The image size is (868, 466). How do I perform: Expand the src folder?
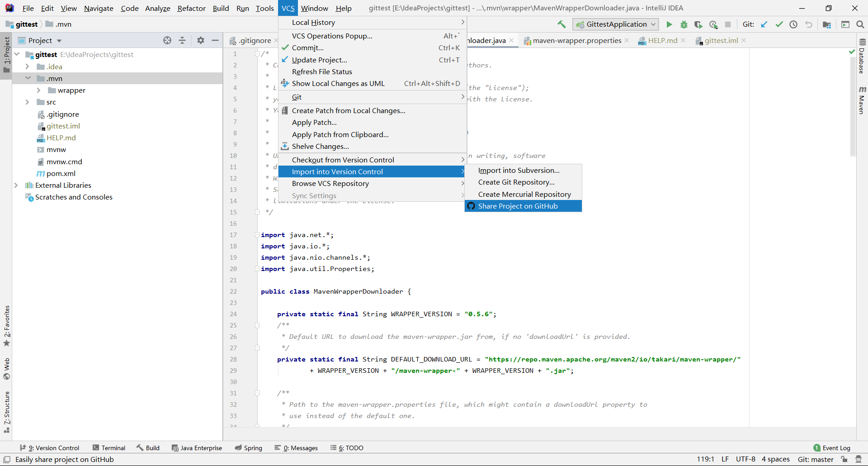pos(27,102)
